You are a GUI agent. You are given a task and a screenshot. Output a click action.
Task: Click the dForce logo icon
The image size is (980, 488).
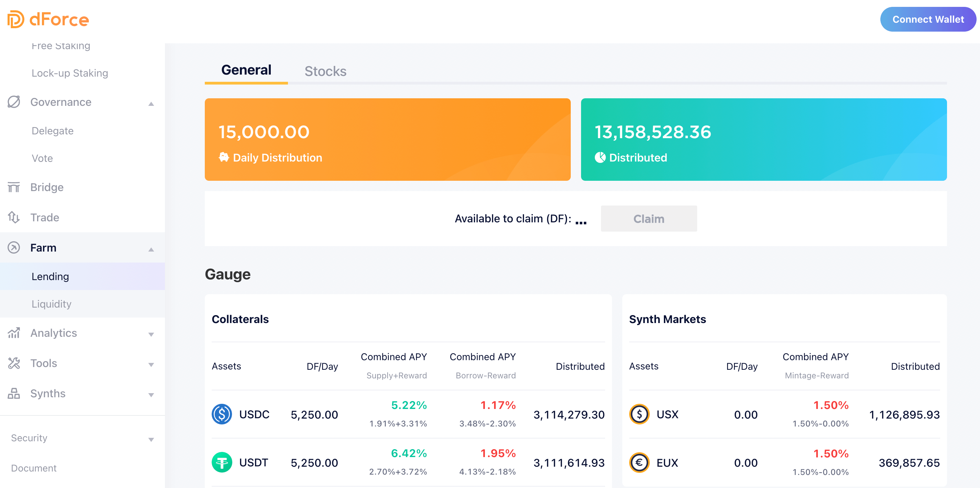(15, 19)
